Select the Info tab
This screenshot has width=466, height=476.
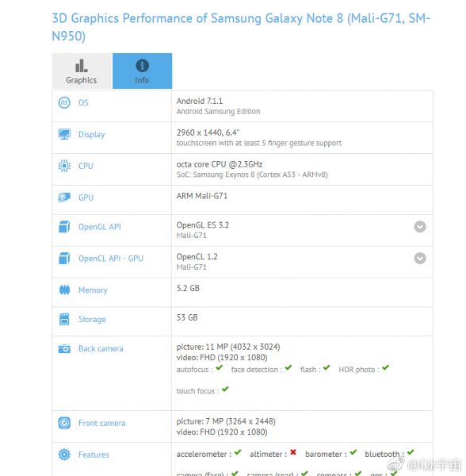tap(142, 71)
